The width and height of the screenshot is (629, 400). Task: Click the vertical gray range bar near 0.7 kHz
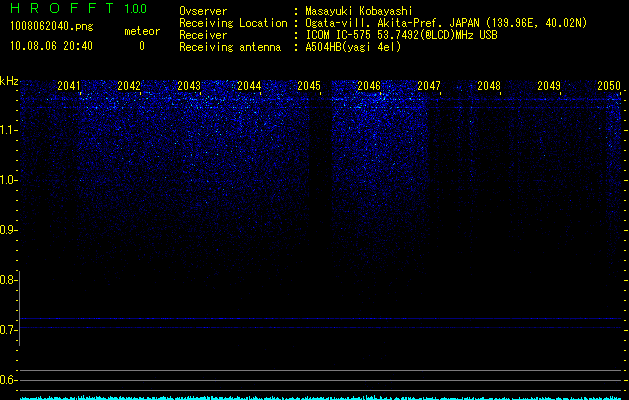click(x=19, y=308)
